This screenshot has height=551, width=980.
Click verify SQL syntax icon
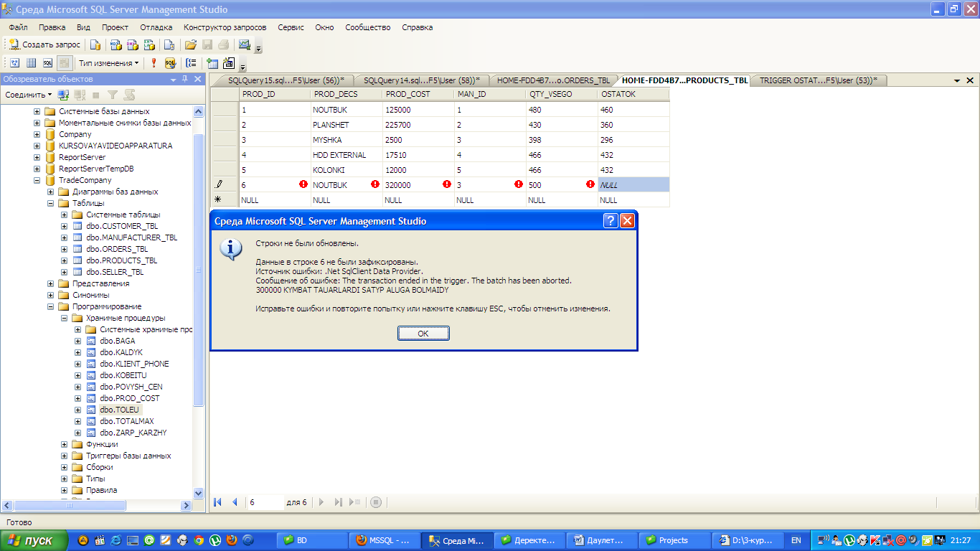coord(170,63)
